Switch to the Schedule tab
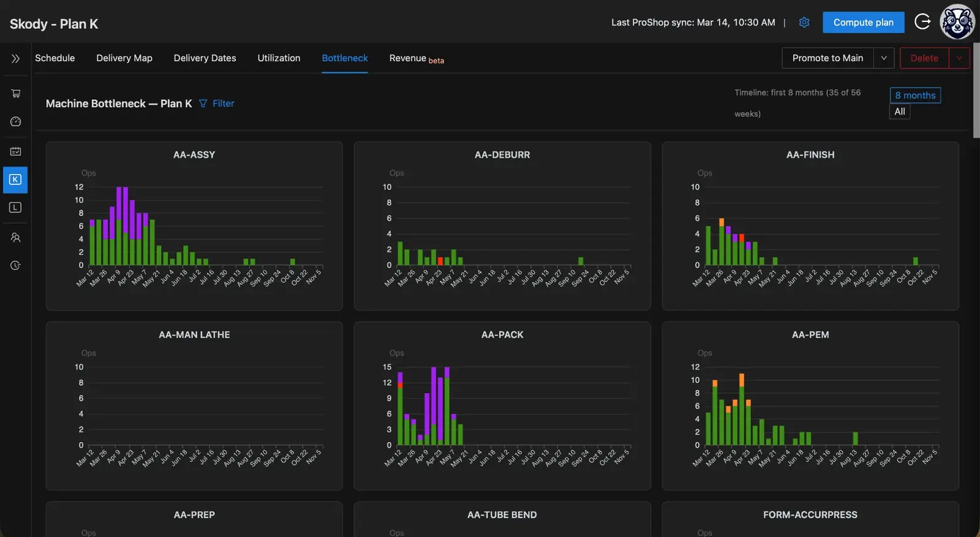 (x=55, y=58)
